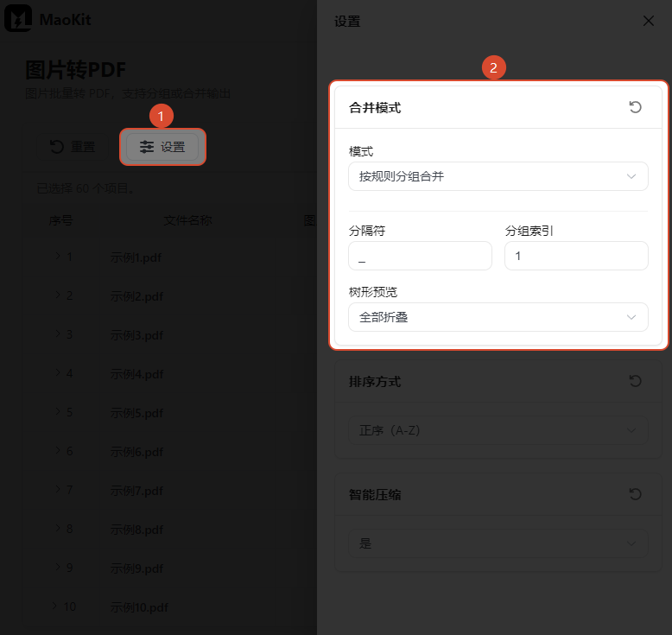
Task: Click the file name 示例10.pdf
Action: (139, 607)
